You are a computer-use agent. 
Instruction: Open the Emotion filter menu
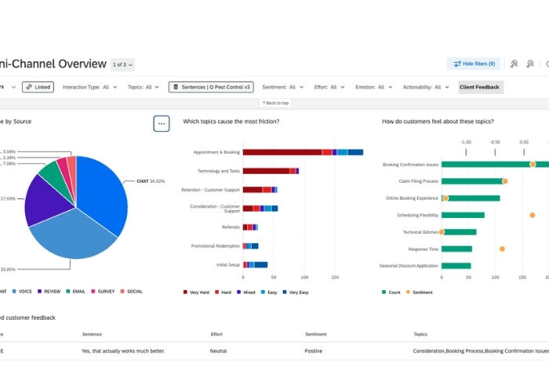pyautogui.click(x=373, y=87)
